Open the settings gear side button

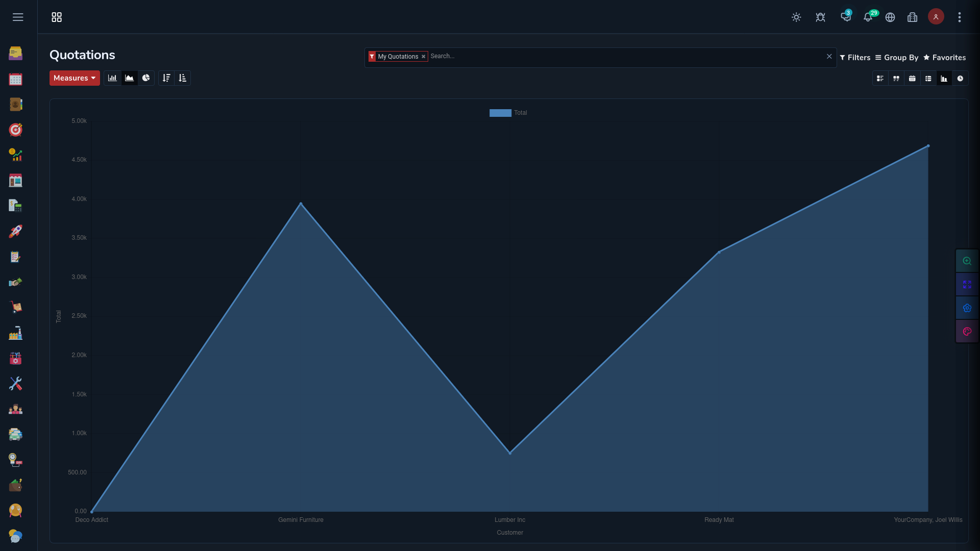point(967,308)
